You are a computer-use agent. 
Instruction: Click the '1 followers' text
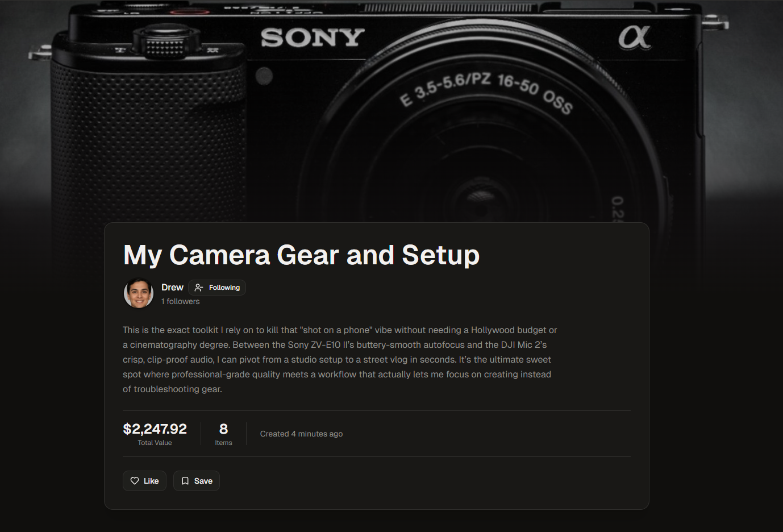click(180, 302)
